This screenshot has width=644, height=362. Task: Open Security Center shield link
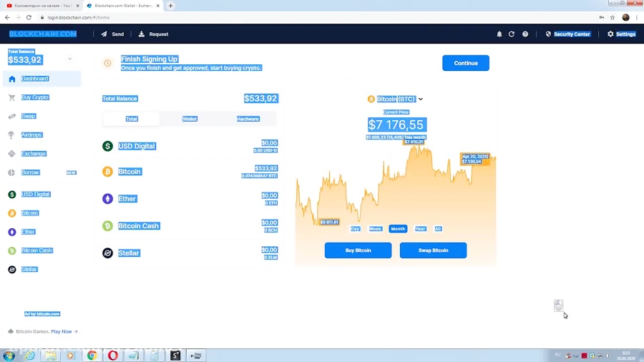pos(567,34)
